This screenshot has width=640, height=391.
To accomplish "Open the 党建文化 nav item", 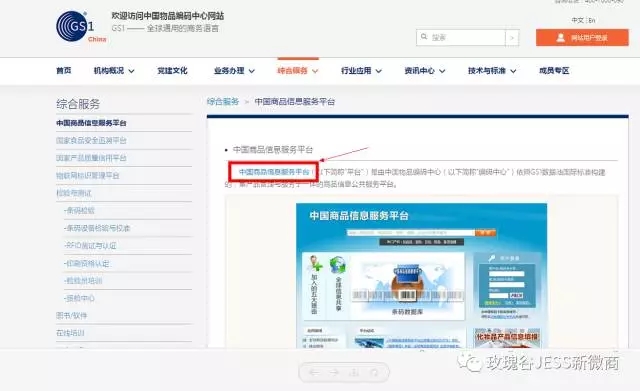I will [x=172, y=71].
